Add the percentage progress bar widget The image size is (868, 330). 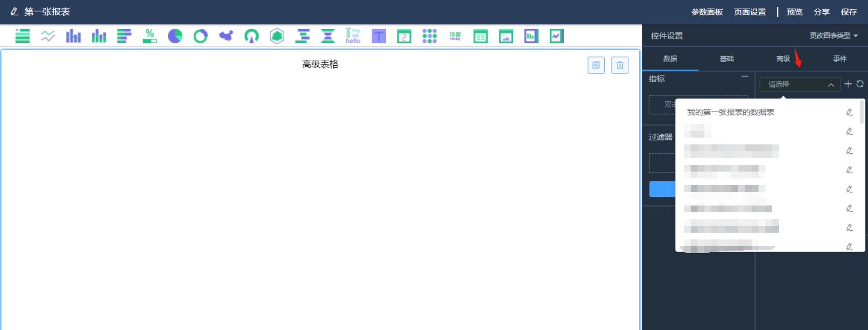click(150, 36)
